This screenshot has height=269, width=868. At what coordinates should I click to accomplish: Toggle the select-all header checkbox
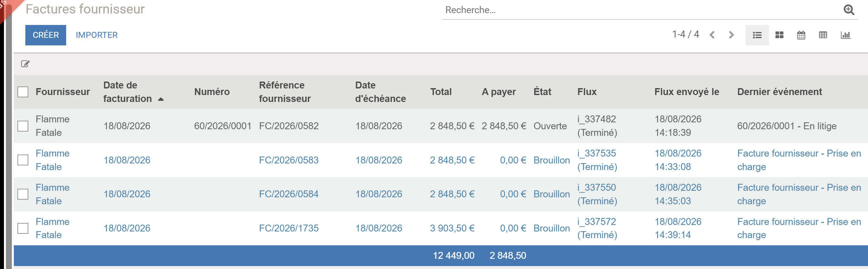coord(23,92)
